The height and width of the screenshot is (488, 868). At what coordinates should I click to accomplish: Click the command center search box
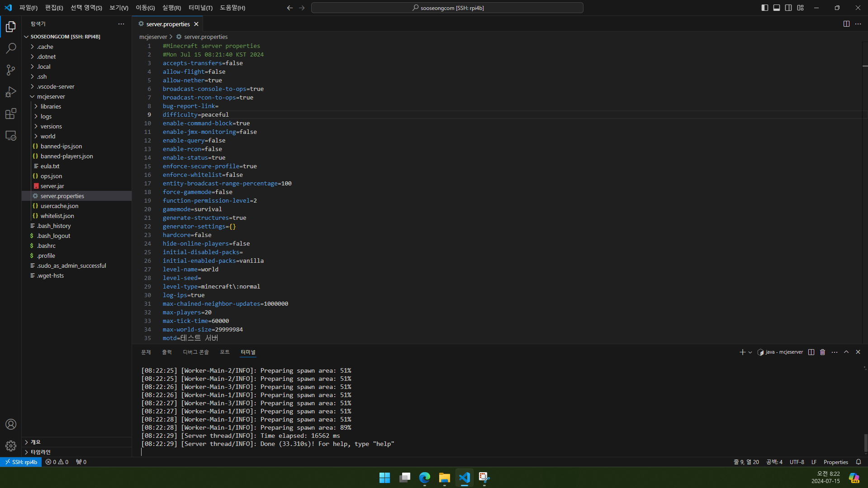click(x=447, y=8)
